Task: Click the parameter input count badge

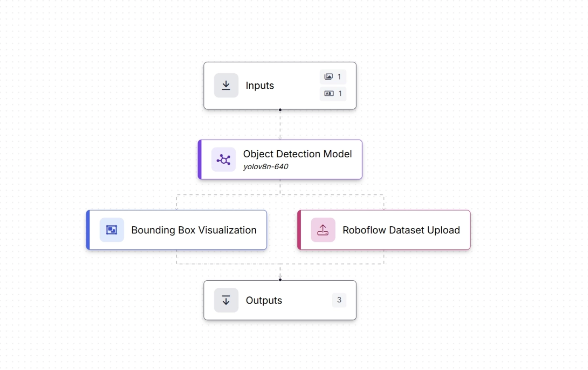Action: click(333, 94)
